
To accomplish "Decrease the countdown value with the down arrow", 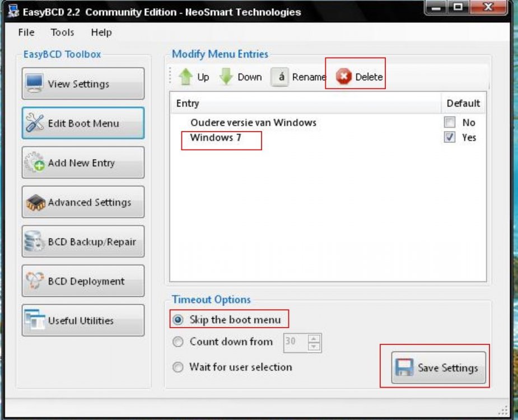I will click(x=314, y=347).
